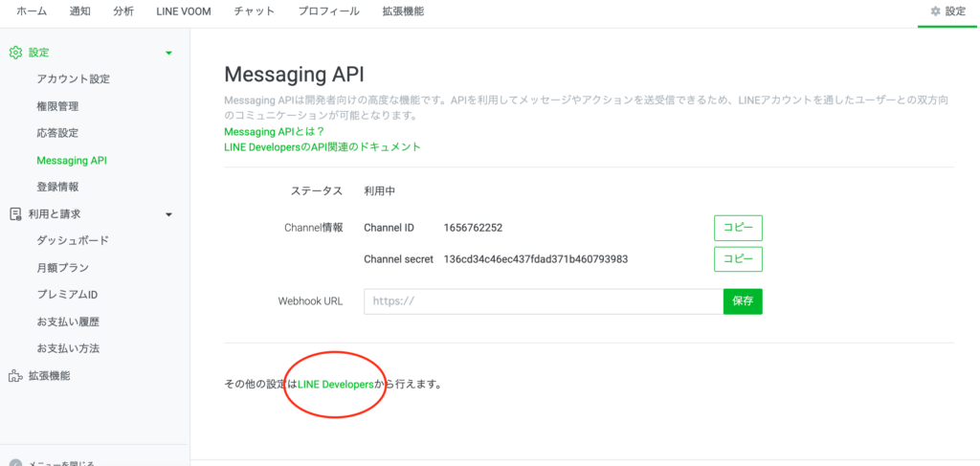Click the 設定 gear in top right
This screenshot has width=980, height=466.
pos(948,11)
